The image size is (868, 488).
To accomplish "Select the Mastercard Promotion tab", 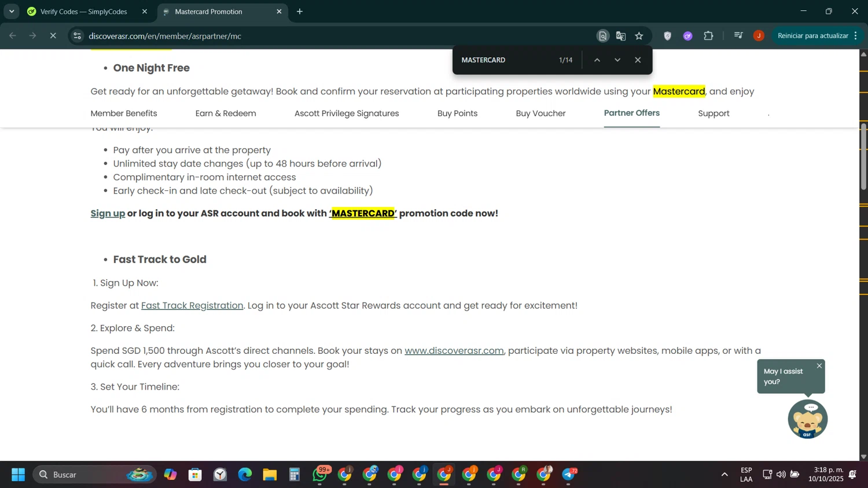I will 222,12.
